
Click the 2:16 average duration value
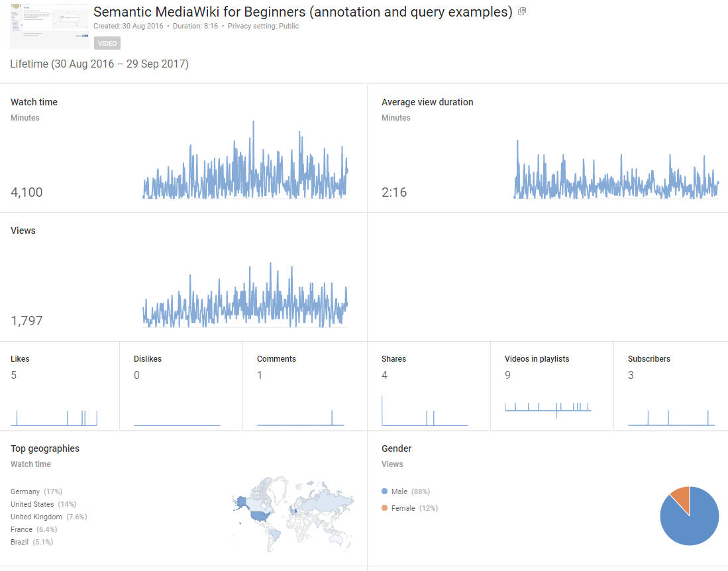pos(394,192)
